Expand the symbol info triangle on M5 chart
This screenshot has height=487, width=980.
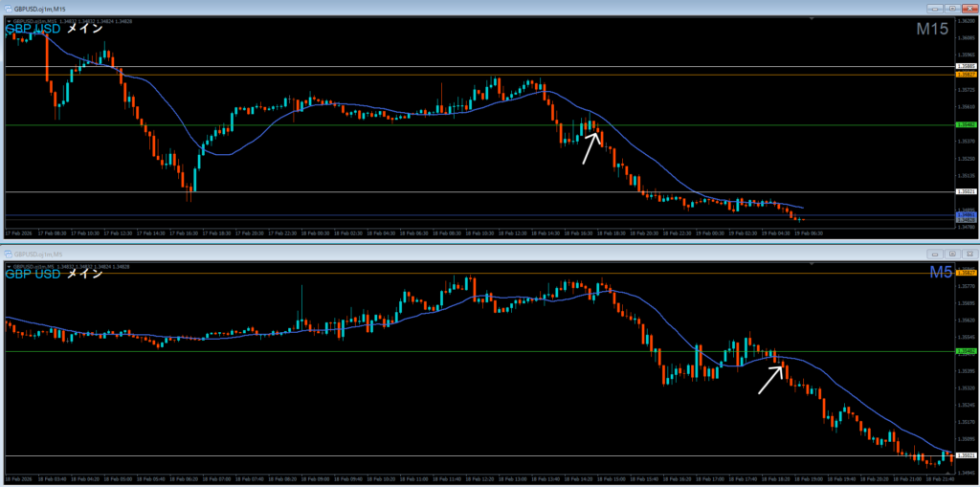(8, 264)
